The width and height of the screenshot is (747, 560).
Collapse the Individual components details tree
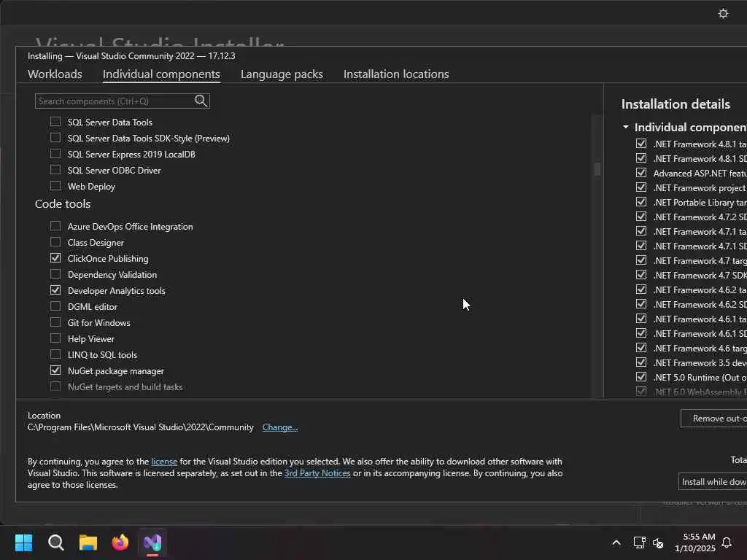(625, 127)
